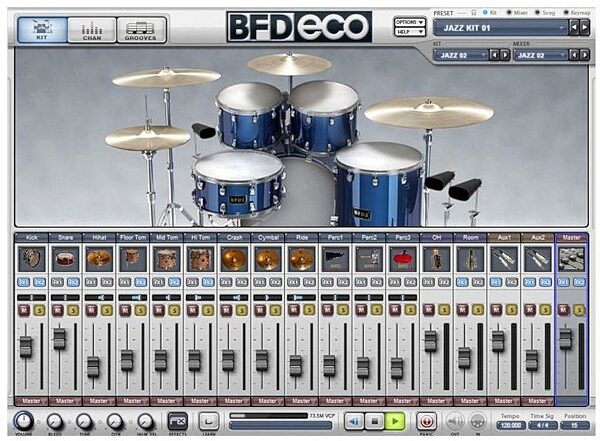Start playback with the play button
The height and width of the screenshot is (441, 600).
[x=395, y=421]
